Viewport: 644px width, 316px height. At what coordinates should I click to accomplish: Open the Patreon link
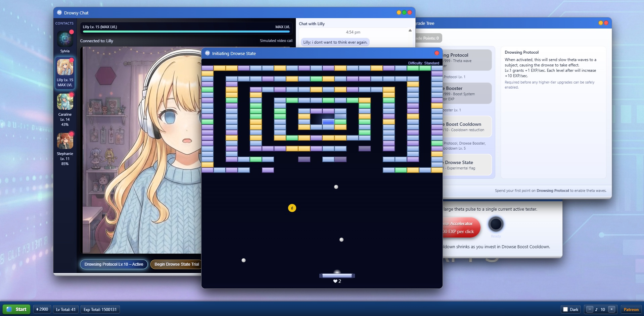pos(631,309)
